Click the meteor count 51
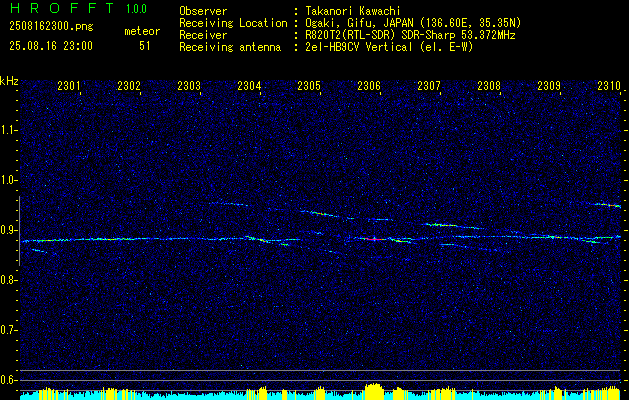Viewport: 629px width, 400px height. click(x=145, y=46)
